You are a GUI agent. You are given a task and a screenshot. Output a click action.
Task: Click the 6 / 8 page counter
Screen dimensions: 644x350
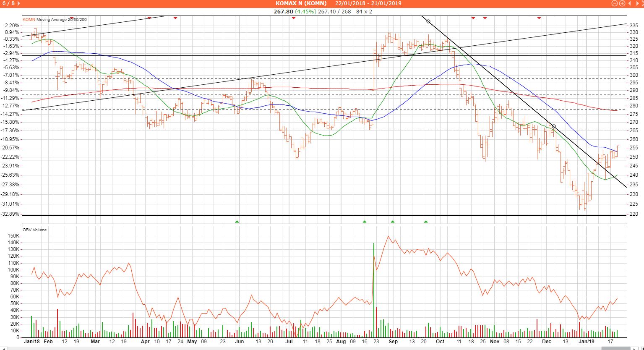click(x=8, y=3)
